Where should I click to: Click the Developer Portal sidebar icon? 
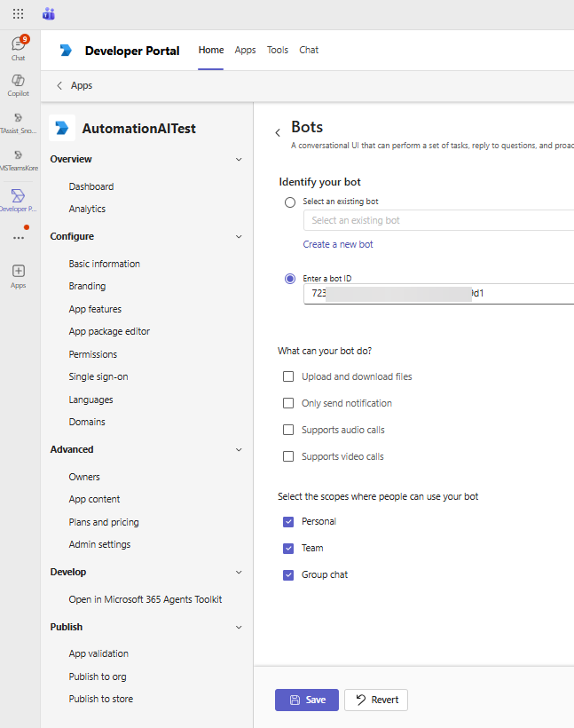[18, 199]
